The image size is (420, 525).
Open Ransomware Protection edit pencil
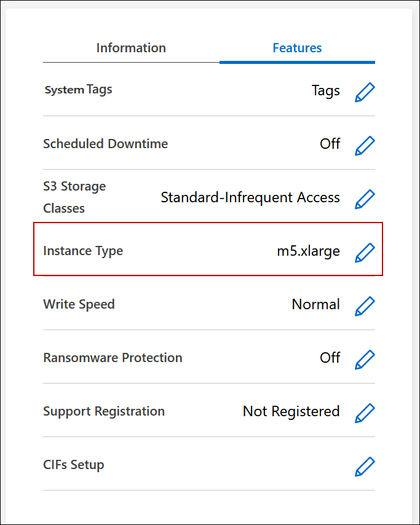point(365,359)
